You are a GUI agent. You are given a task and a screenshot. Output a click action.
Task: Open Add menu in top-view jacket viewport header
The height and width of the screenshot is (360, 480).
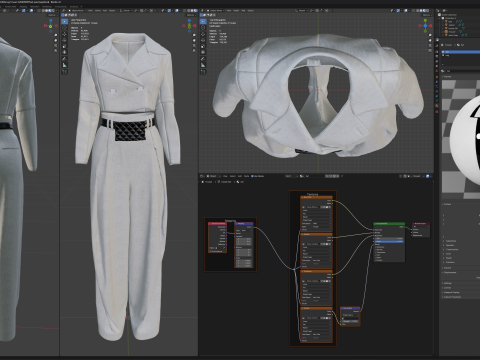pos(243,11)
